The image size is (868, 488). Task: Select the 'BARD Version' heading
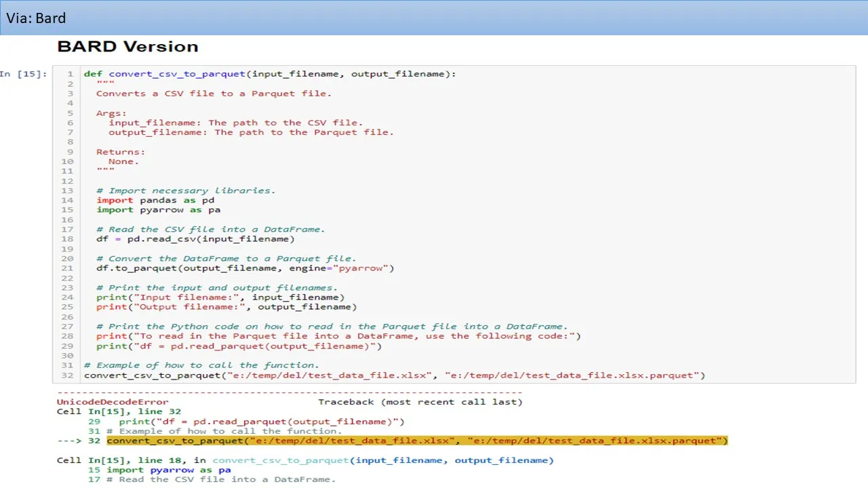tap(127, 47)
